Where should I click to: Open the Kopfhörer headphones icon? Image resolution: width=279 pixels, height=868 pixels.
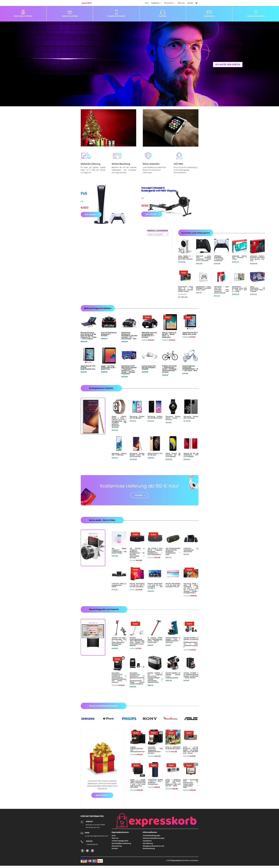[163, 12]
